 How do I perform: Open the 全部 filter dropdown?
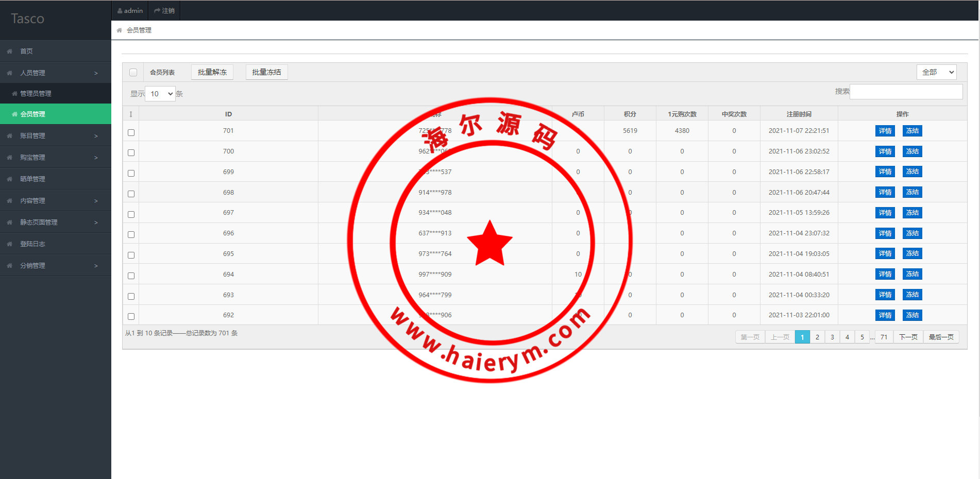(936, 72)
